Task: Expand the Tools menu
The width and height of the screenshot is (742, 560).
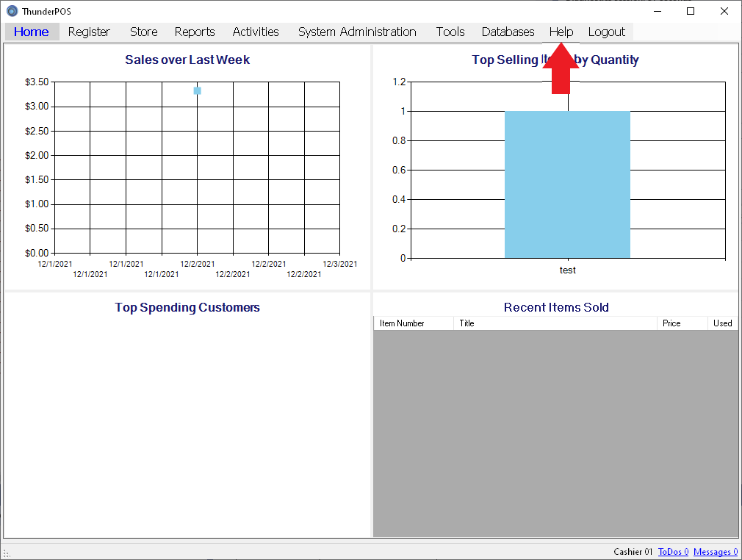Action: 450,32
